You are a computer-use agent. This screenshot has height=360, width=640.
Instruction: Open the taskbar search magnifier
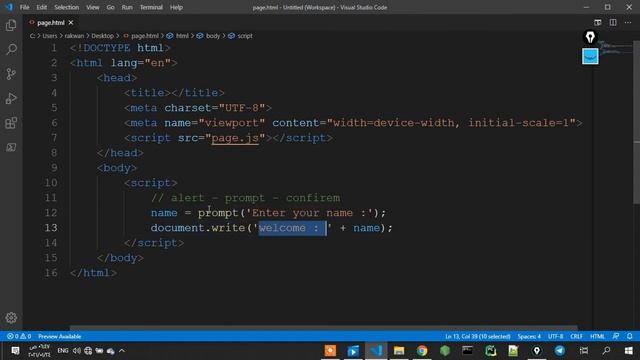click(607, 351)
